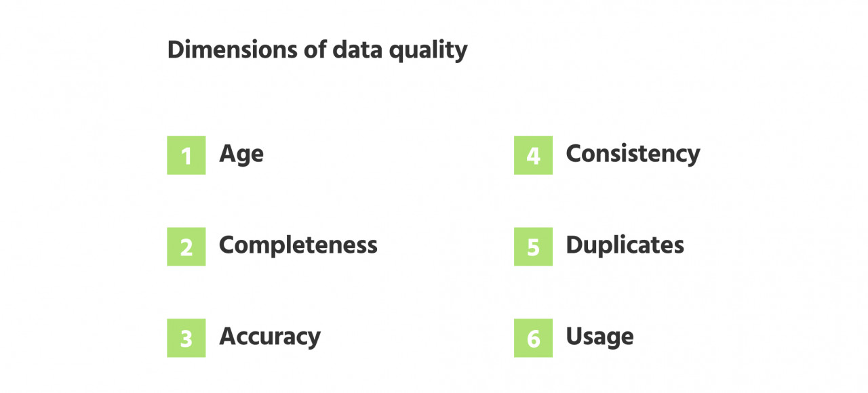Screen dimensions: 868x393
Task: Click the green number 3 badge
Action: tap(186, 338)
